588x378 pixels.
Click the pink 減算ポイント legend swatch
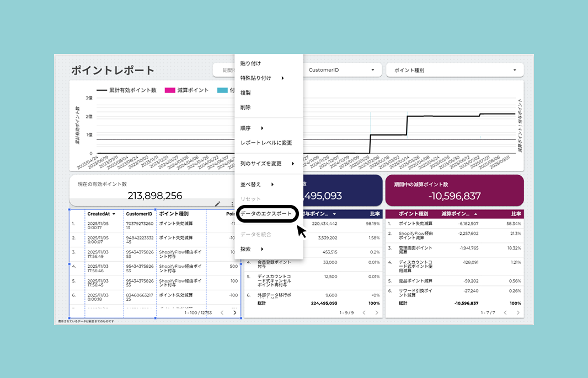coord(170,90)
